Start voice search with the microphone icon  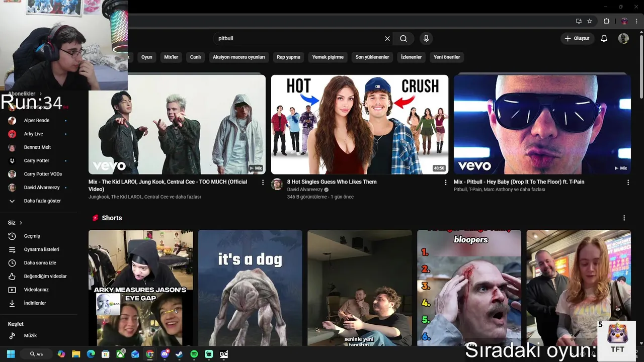pyautogui.click(x=426, y=38)
